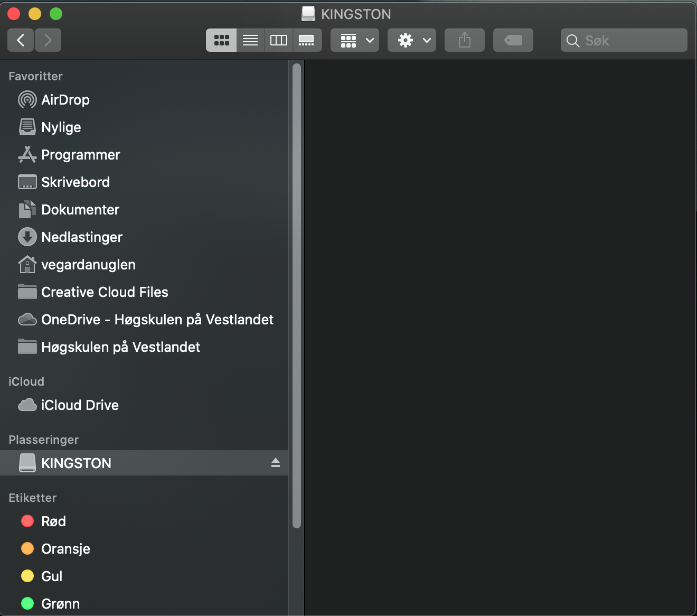Click the KINGSTON title bar drive icon
This screenshot has height=616, width=697.
coord(308,14)
